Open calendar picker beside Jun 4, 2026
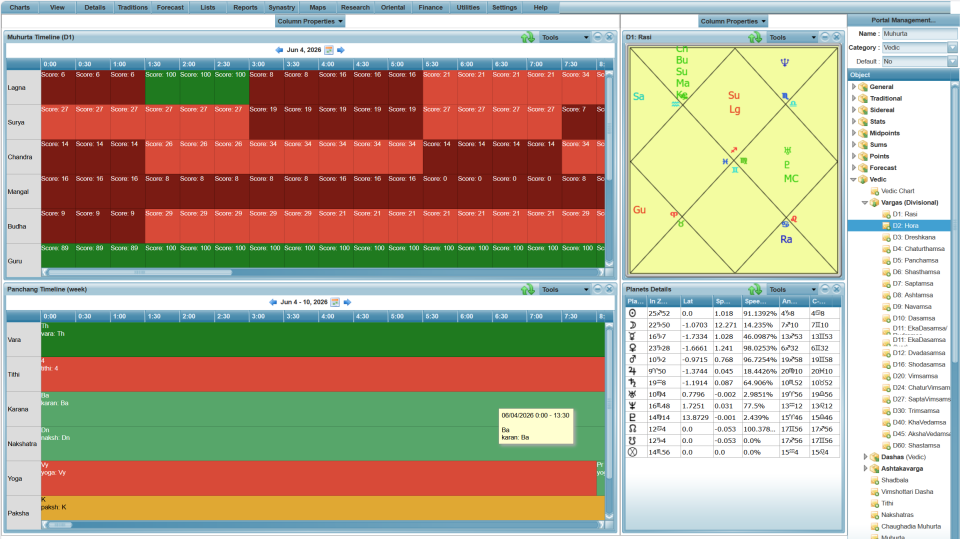960x539 pixels. point(329,50)
